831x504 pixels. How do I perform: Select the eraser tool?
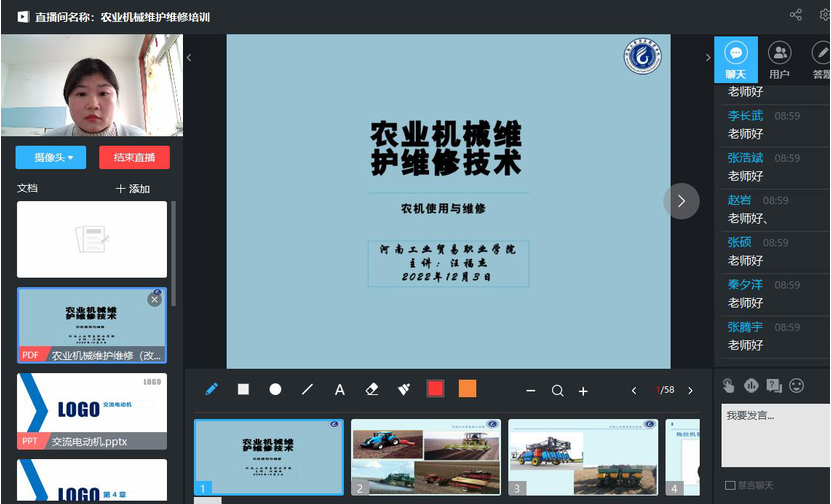(372, 389)
